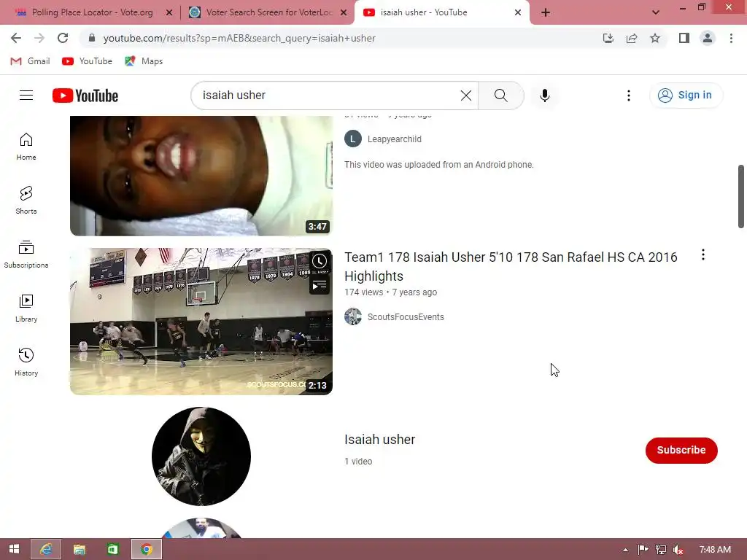Screen dimensions: 747x560
Task: Open the YouTube hamburger guide menu
Action: [x=26, y=96]
